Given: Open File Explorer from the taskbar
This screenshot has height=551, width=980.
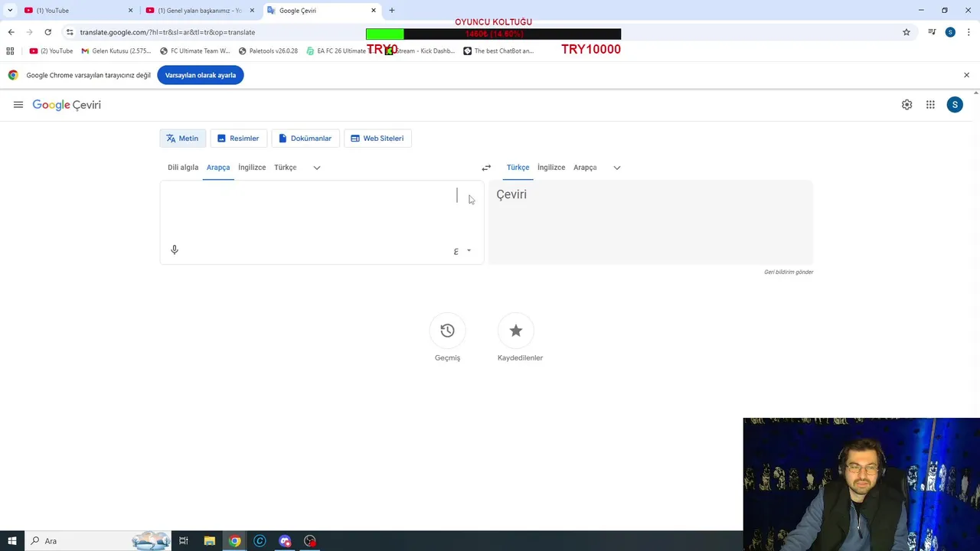Looking at the screenshot, I should point(209,541).
